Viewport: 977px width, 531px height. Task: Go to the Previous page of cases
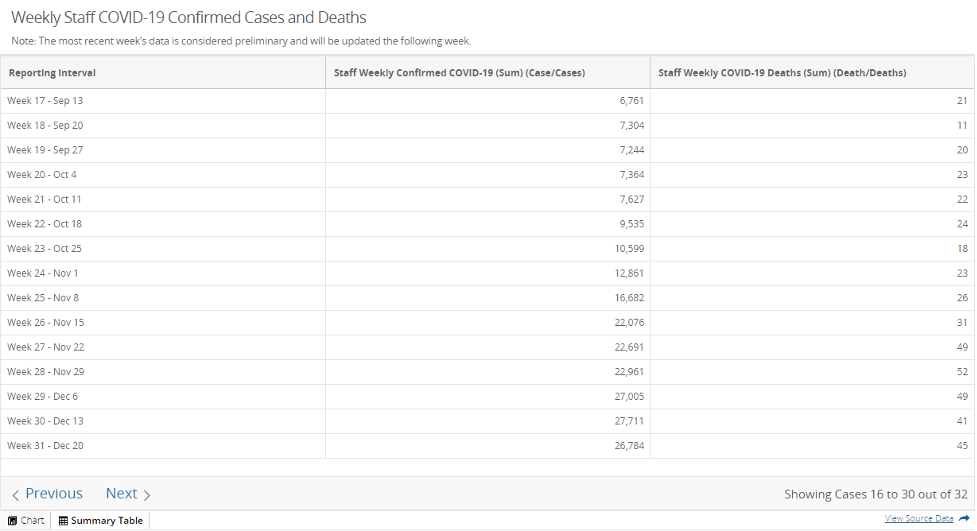tap(47, 494)
